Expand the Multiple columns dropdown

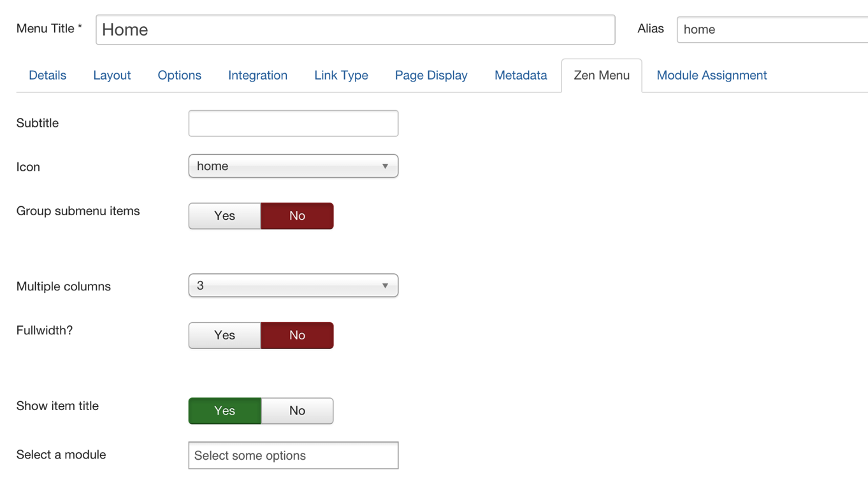click(x=293, y=286)
